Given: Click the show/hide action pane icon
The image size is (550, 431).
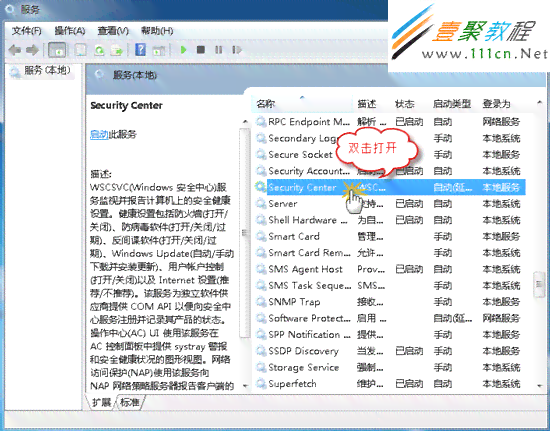Looking at the screenshot, I should [x=159, y=50].
